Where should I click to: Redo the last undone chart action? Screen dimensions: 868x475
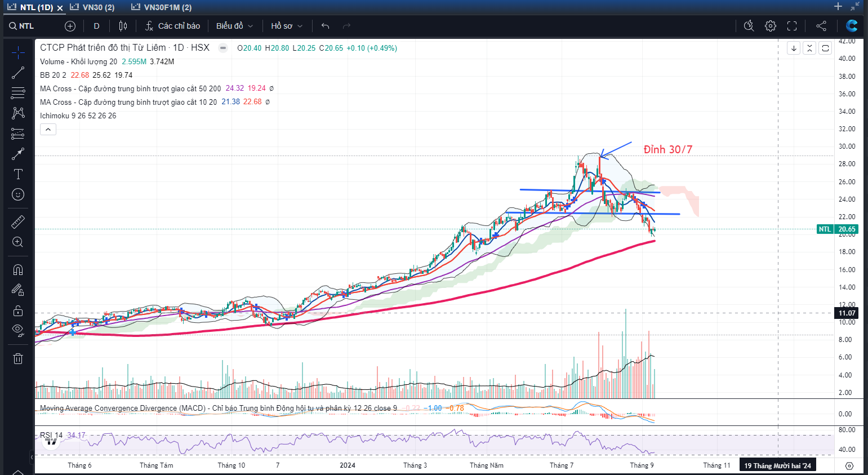point(346,26)
